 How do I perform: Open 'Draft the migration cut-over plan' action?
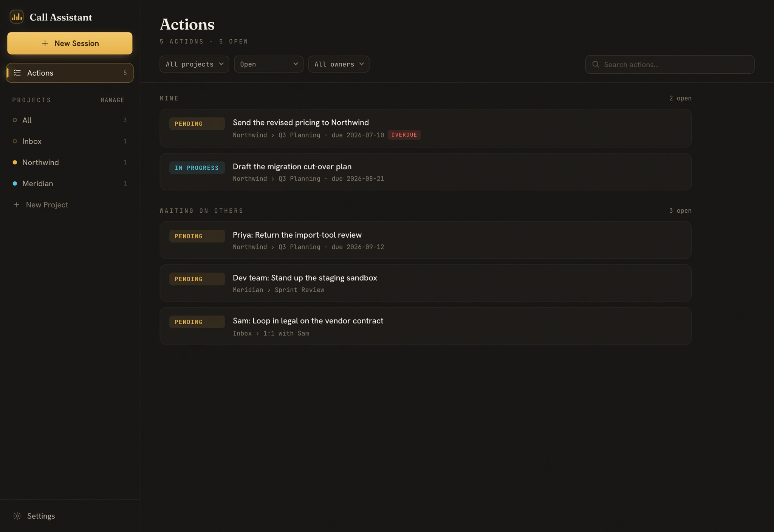(x=426, y=172)
